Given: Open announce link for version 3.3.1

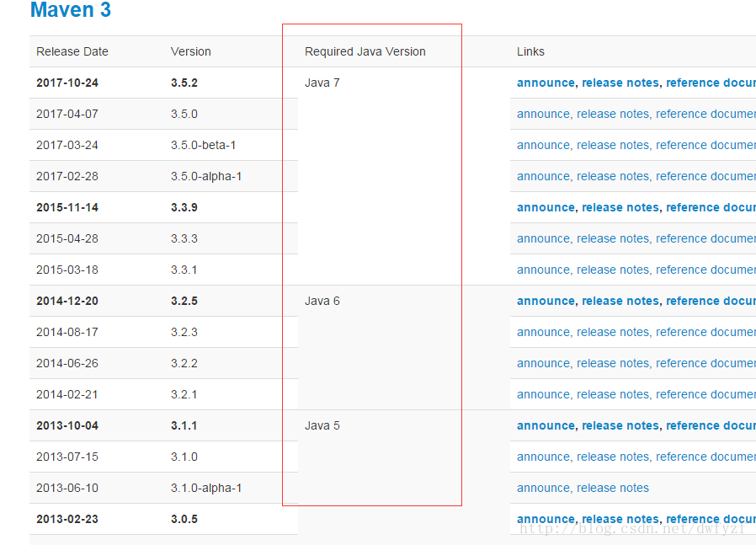Looking at the screenshot, I should (543, 270).
